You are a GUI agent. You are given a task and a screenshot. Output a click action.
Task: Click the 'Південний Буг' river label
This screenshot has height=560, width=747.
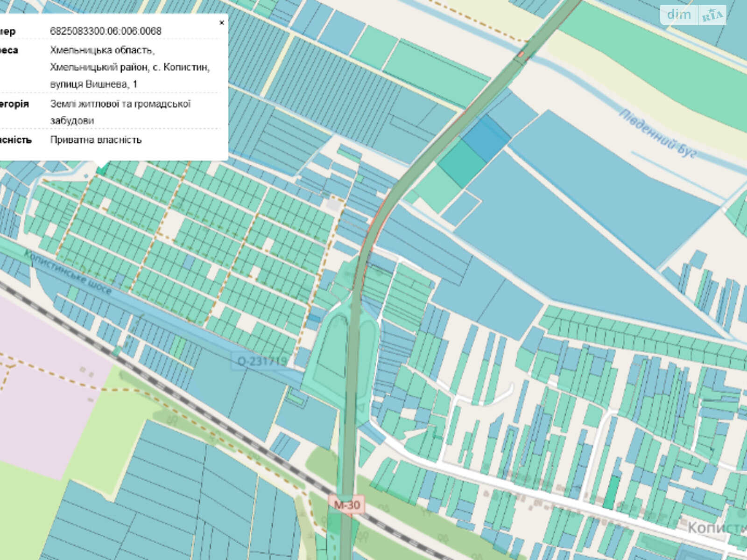pos(657,133)
